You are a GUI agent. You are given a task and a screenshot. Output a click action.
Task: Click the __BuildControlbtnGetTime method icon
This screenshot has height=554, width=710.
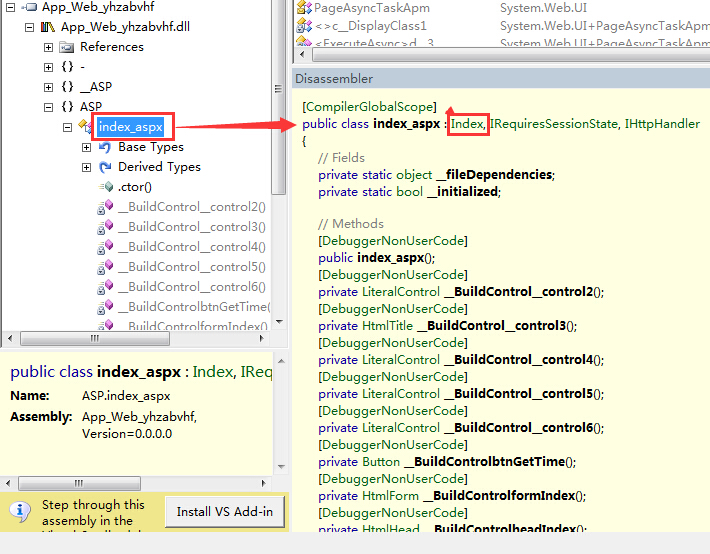(105, 307)
